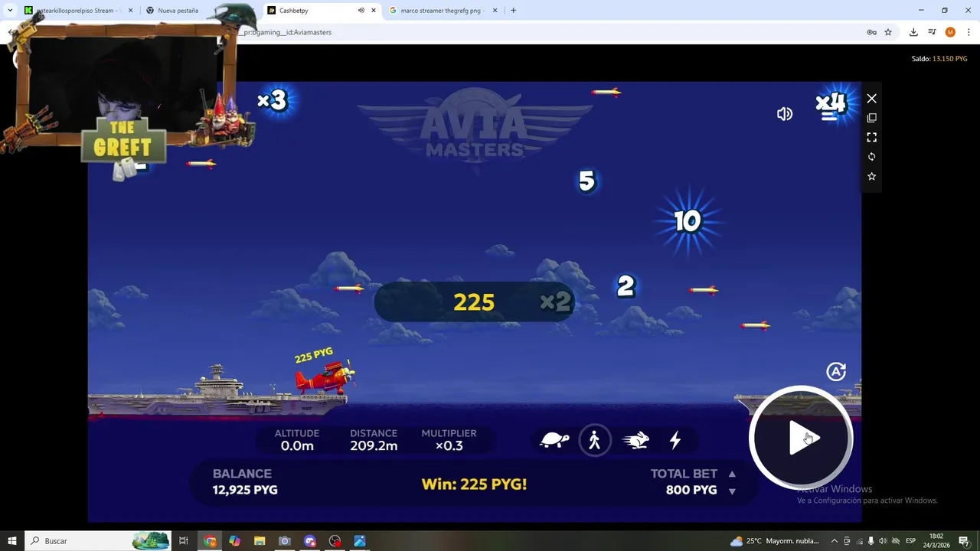Open Chrome three-dot menu
Screen dimensions: 980x551
[969, 32]
